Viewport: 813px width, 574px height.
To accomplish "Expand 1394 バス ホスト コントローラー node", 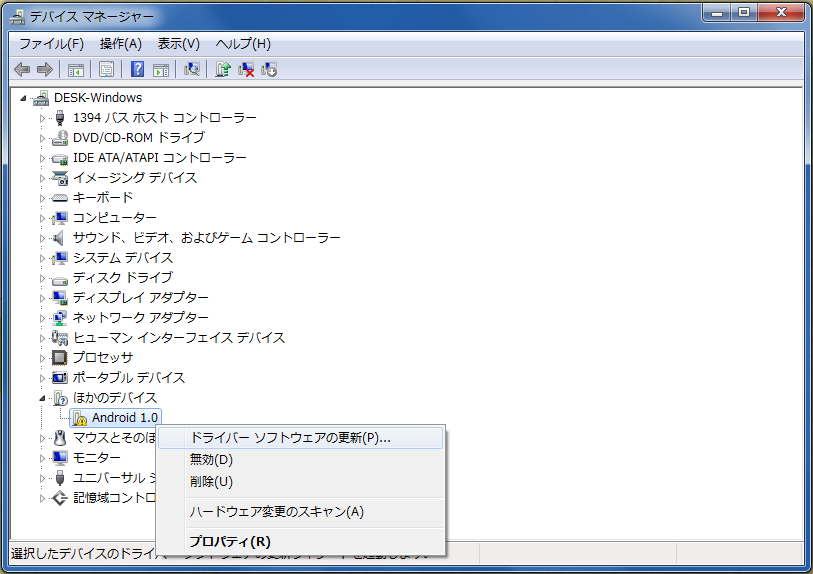I will 43,118.
